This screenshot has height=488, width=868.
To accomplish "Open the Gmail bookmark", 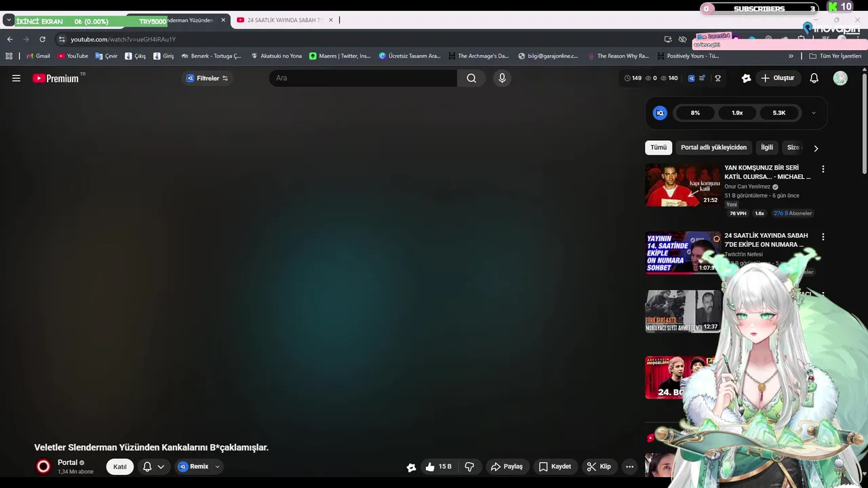I will 38,56.
